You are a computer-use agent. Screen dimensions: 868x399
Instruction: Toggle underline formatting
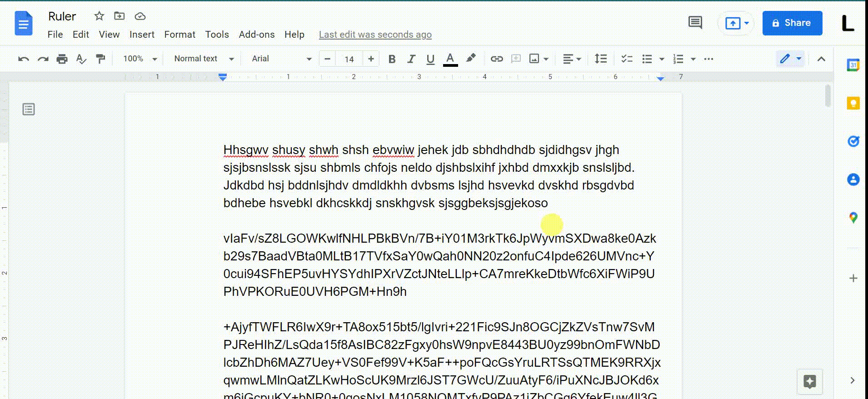click(430, 59)
